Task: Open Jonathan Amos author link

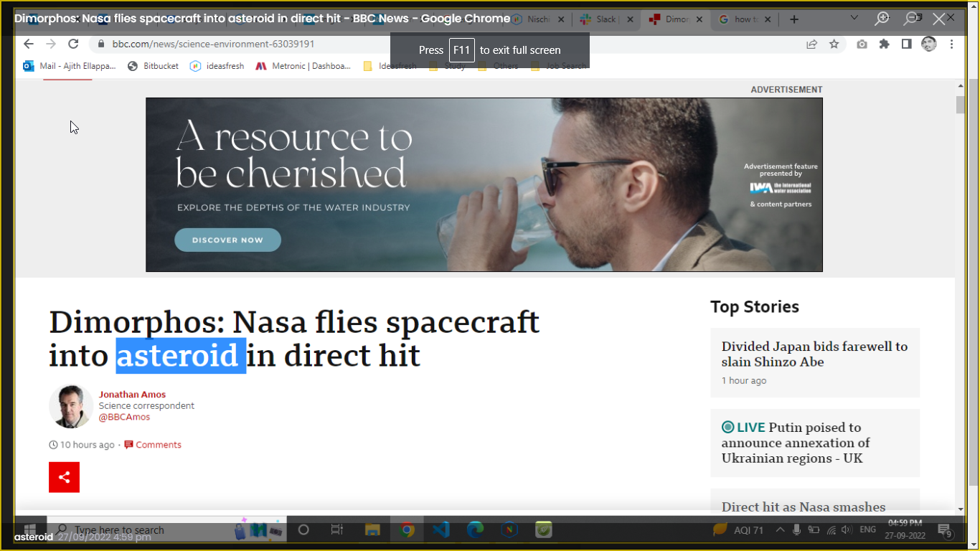Action: 132,394
